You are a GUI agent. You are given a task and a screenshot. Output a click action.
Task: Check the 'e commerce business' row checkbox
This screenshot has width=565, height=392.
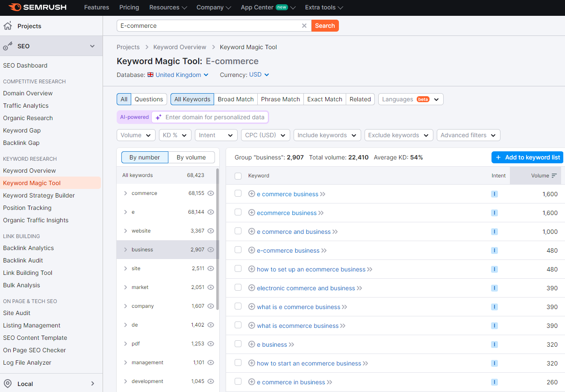click(x=238, y=193)
